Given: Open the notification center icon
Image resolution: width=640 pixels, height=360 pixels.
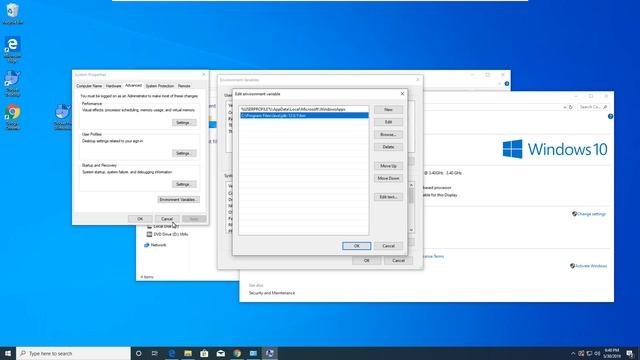Looking at the screenshot, I should click(x=630, y=353).
